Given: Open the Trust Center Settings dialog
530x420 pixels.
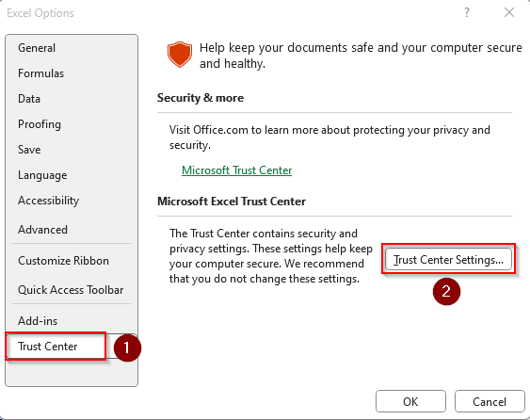Looking at the screenshot, I should point(448,259).
